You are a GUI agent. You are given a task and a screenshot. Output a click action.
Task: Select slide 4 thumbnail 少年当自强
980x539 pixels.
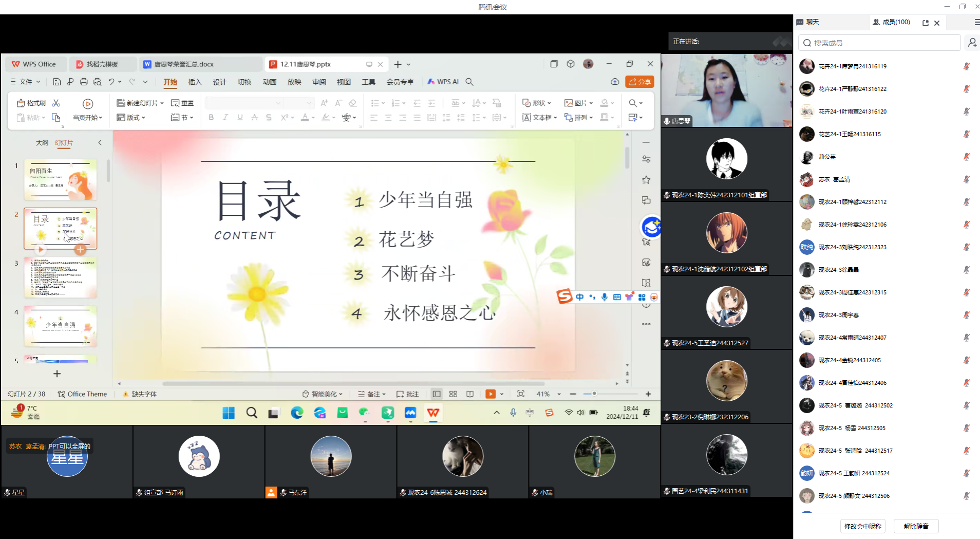61,326
